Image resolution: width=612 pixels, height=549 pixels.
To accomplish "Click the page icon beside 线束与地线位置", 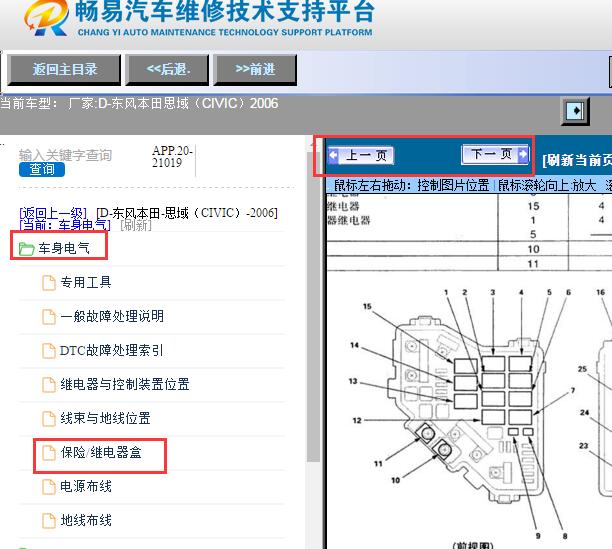I will tap(49, 418).
